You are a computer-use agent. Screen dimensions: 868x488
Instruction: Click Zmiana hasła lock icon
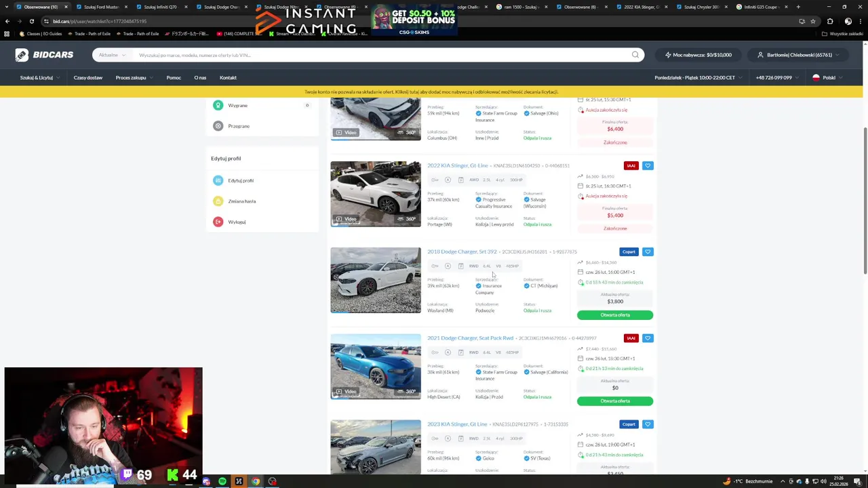pyautogui.click(x=218, y=201)
